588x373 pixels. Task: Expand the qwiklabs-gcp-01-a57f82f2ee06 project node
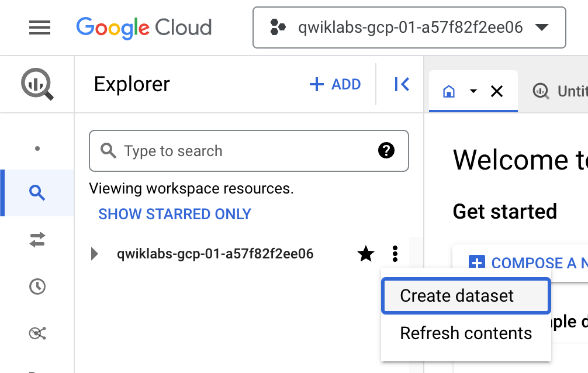(x=95, y=254)
